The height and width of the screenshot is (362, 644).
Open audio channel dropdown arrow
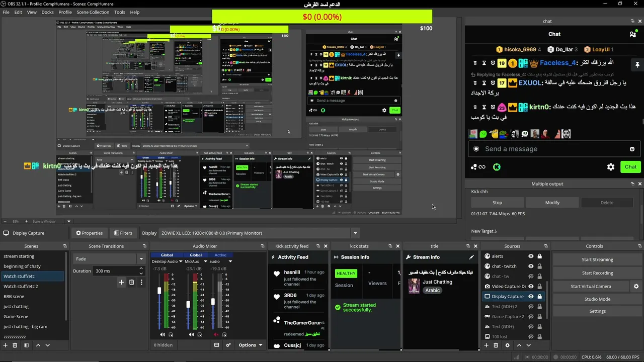pyautogui.click(x=230, y=261)
